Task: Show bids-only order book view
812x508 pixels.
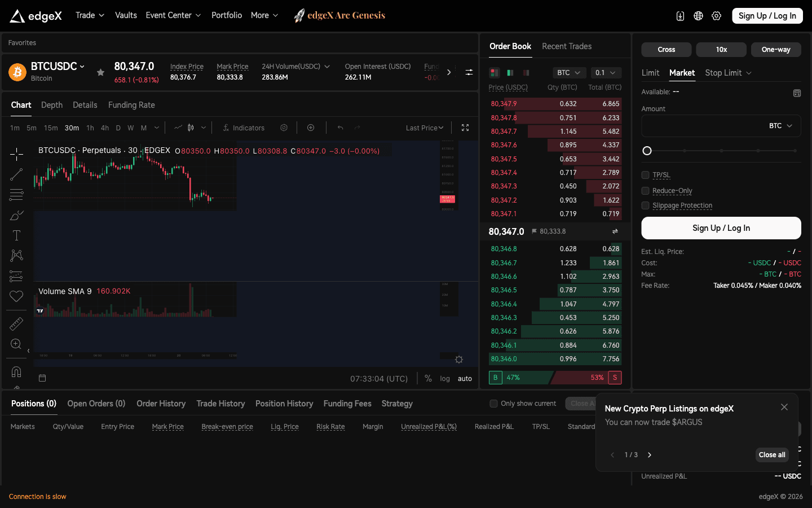Action: [510, 73]
